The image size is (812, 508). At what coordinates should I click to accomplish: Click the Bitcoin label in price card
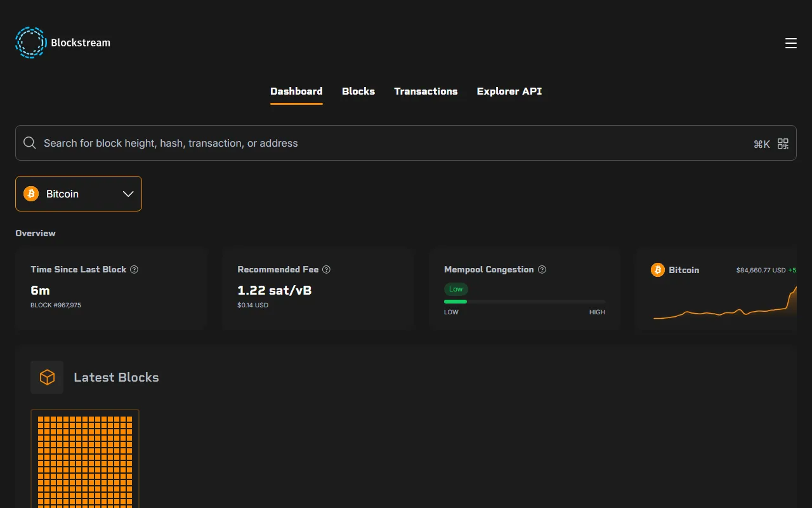click(x=684, y=270)
